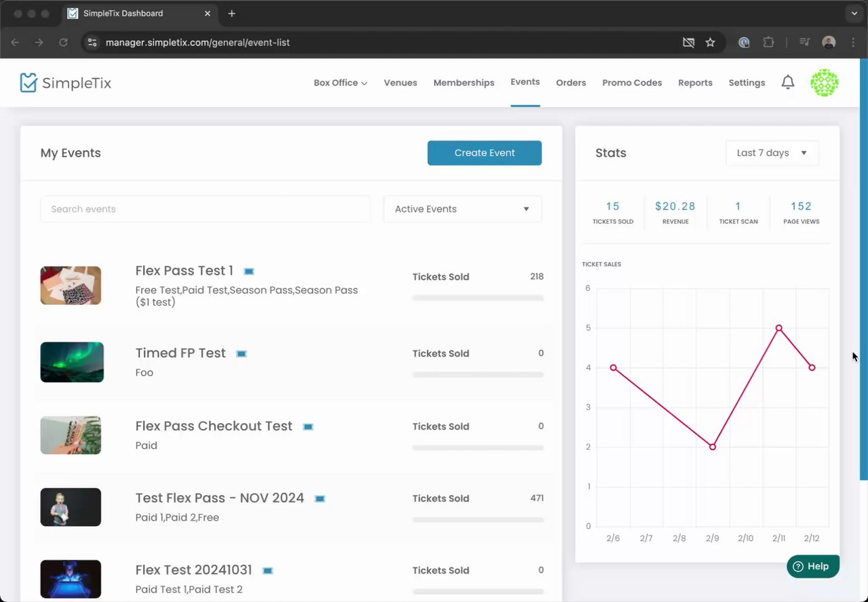The image size is (868, 602).
Task: Open the browser extensions puzzle icon
Action: [x=768, y=42]
